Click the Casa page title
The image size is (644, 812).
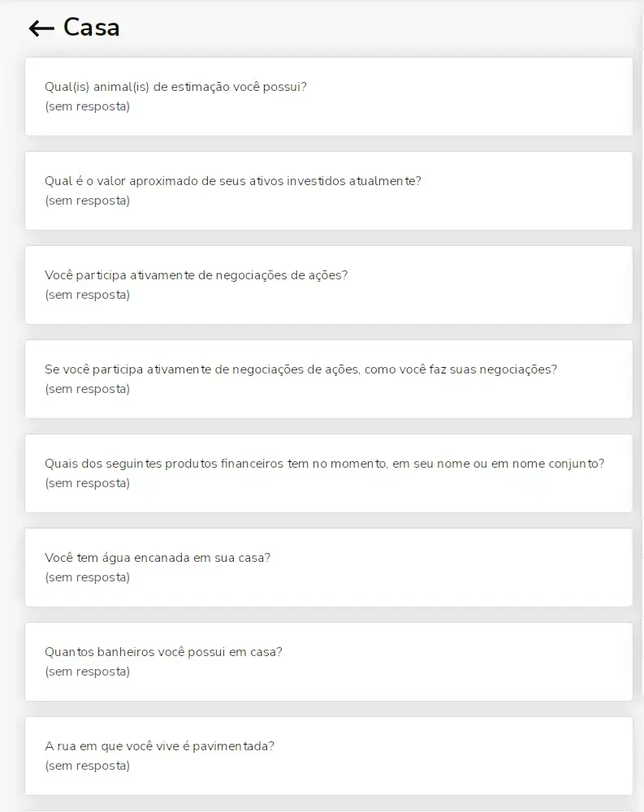point(91,28)
